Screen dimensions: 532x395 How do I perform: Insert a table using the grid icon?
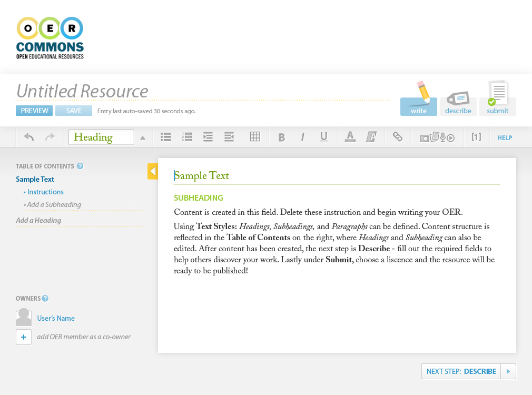(x=255, y=137)
